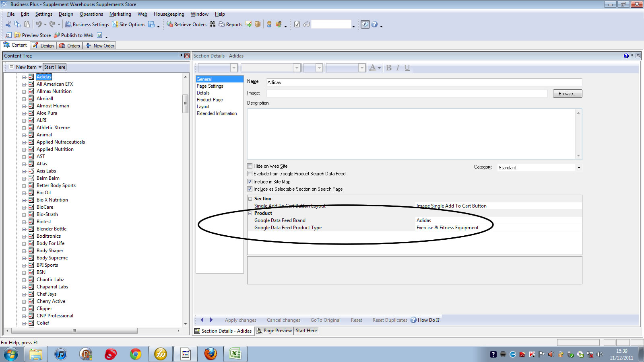Viewport: 644px width, 362px height.
Task: Check Exclude from Google Product Search Data Feed
Action: [x=250, y=174]
